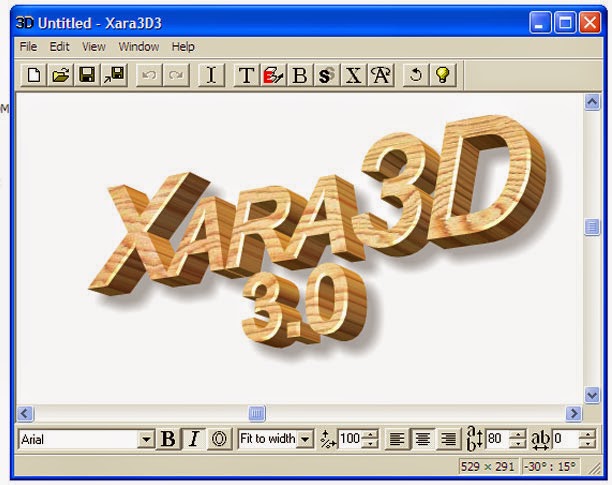Decrease the font size 100 spinner
The width and height of the screenshot is (612, 485).
tap(370, 444)
